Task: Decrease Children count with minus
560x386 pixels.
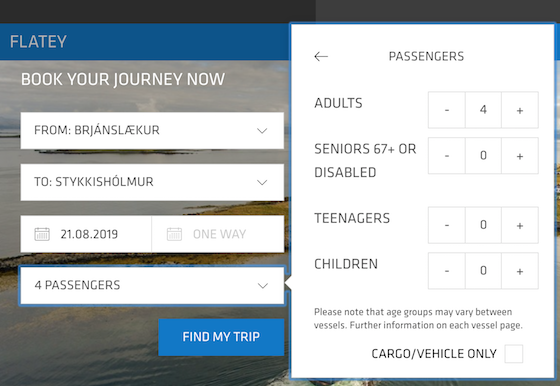Action: click(447, 271)
